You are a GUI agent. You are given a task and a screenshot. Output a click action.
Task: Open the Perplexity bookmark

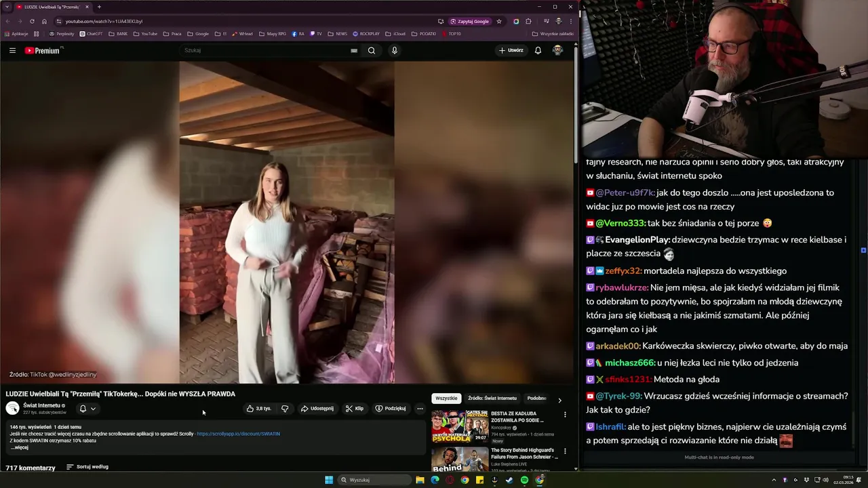[x=62, y=34]
